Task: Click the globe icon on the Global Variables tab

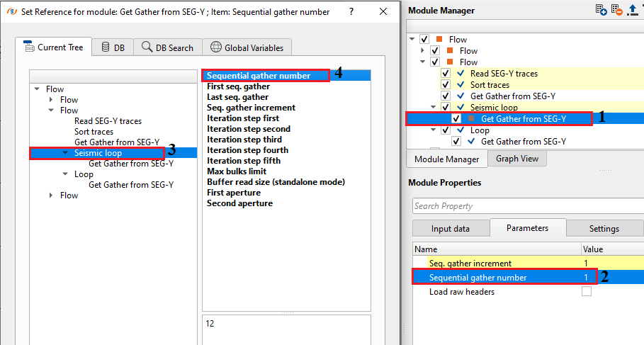Action: pos(216,47)
